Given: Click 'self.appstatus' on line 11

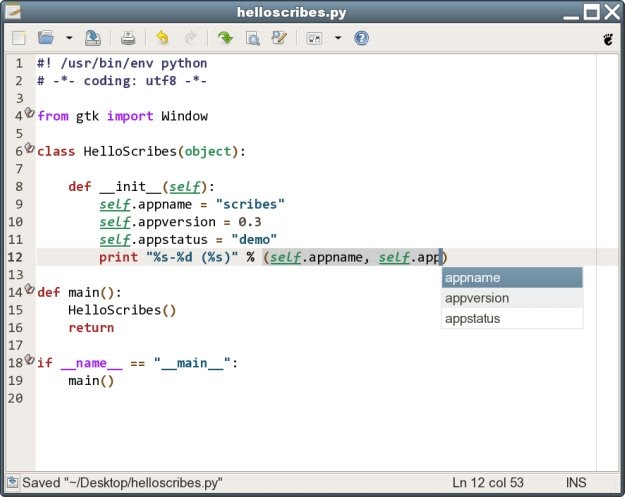Looking at the screenshot, I should coord(153,240).
